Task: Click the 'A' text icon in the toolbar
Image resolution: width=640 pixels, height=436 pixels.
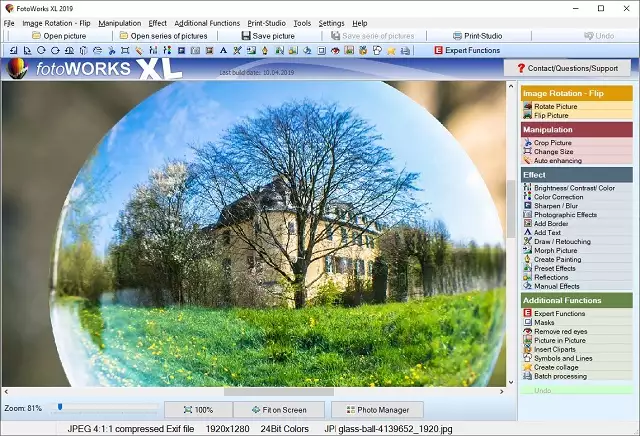Action: (x=223, y=50)
